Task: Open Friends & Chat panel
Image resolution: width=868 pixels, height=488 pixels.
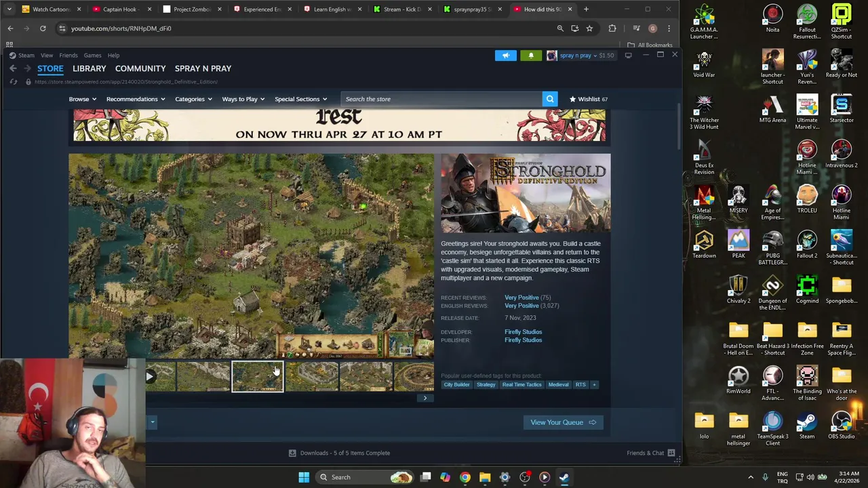Action: tap(650, 453)
